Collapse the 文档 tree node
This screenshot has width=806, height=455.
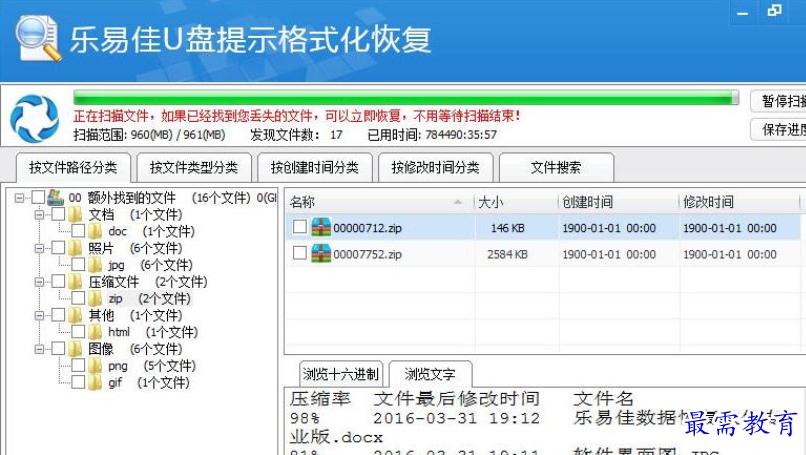(x=40, y=214)
